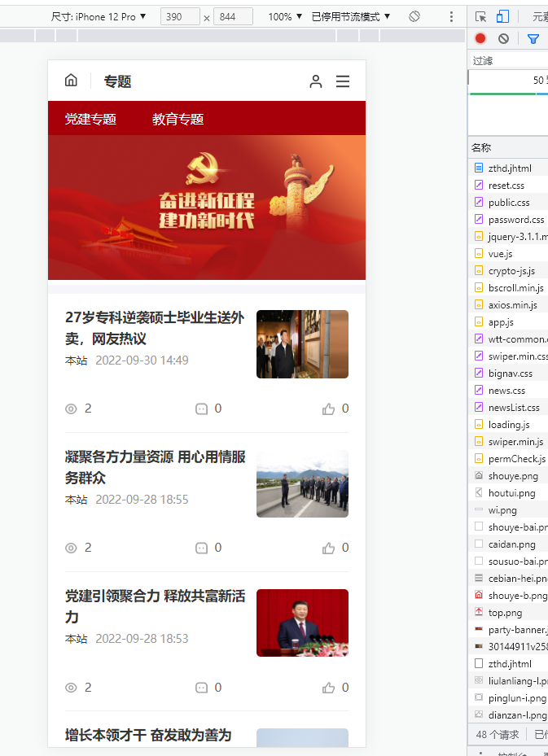The height and width of the screenshot is (756, 548).
Task: Select axios.min.js in the network list
Action: [x=508, y=304]
